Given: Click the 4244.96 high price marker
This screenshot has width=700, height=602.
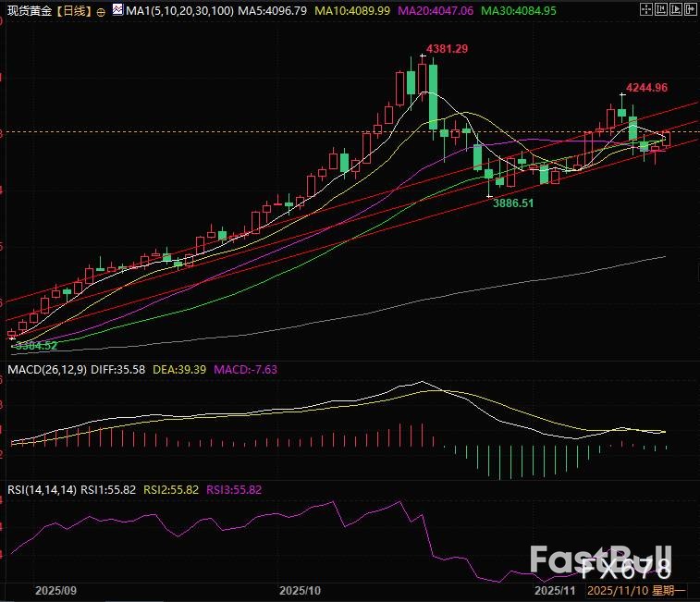Looking at the screenshot, I should [x=646, y=88].
